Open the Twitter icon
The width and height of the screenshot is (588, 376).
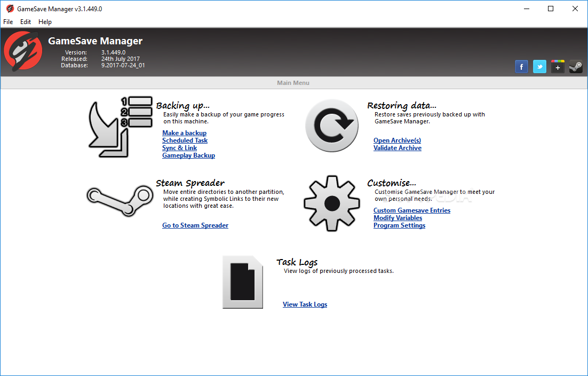[x=539, y=66]
